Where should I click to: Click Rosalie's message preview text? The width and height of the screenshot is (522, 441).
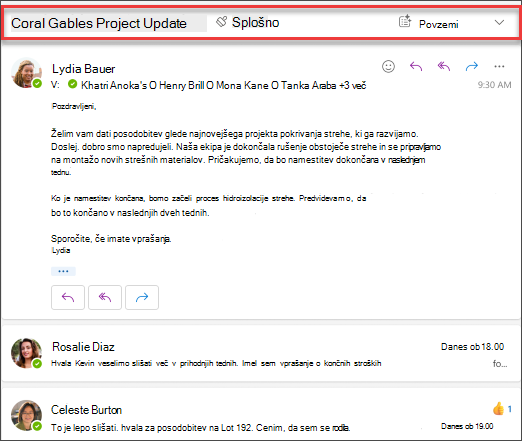[216, 363]
